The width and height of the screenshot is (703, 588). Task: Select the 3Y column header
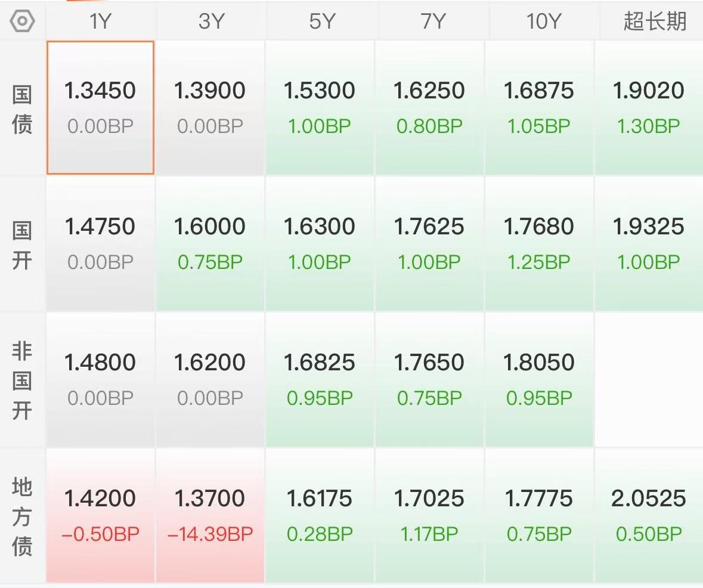210,21
